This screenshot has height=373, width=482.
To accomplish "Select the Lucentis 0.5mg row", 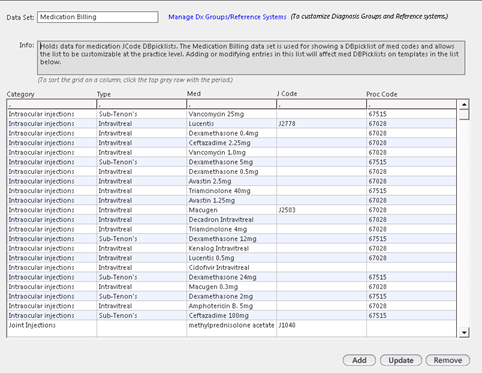I will (232, 258).
